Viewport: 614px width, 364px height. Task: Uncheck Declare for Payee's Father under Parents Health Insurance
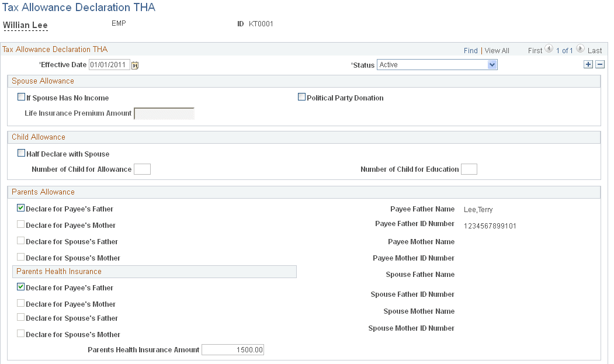(20, 287)
